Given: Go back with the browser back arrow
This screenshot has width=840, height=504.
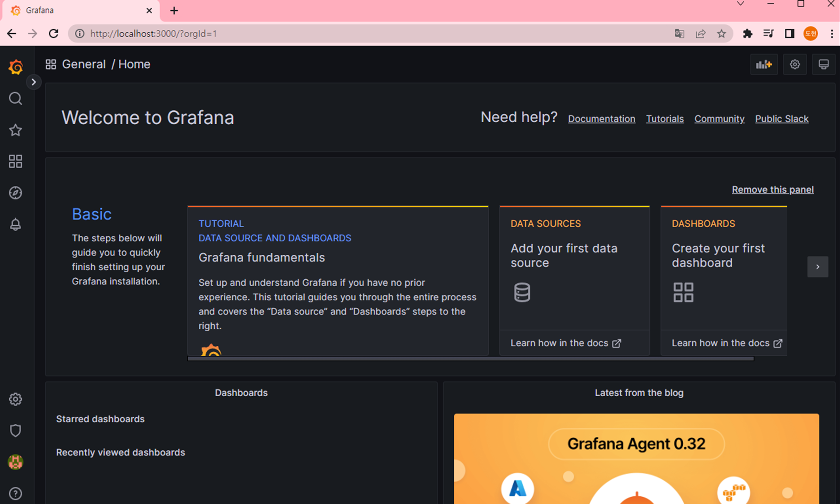Looking at the screenshot, I should coord(12,34).
